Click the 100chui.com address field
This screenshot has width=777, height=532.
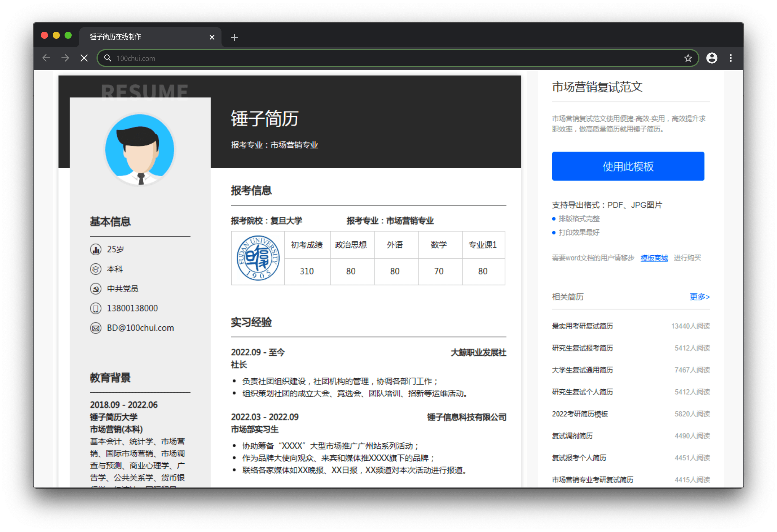(398, 58)
